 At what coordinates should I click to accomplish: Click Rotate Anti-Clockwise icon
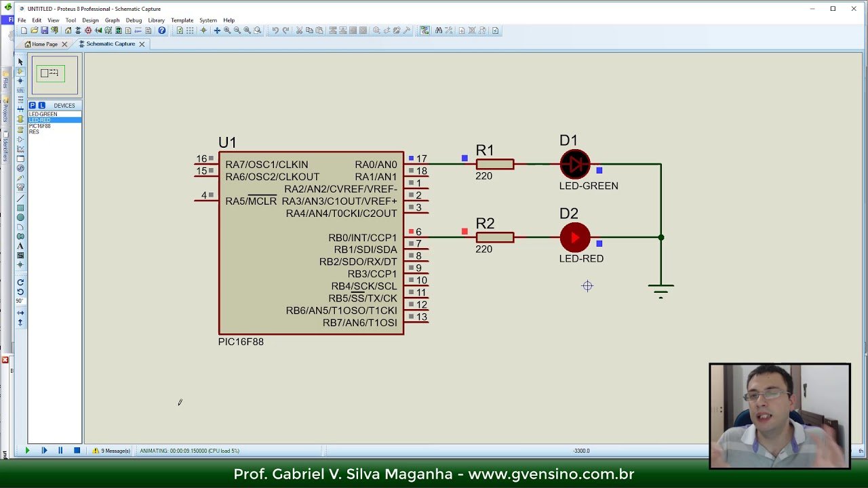point(20,291)
